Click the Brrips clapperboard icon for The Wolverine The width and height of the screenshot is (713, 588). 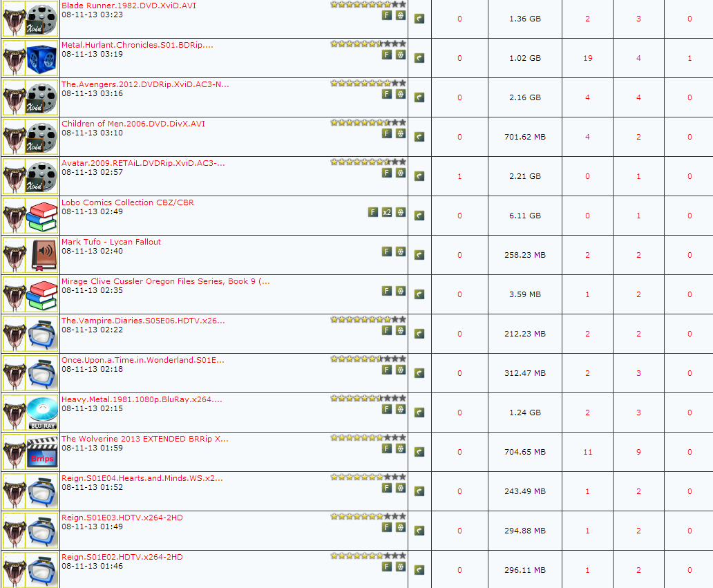pyautogui.click(x=42, y=452)
